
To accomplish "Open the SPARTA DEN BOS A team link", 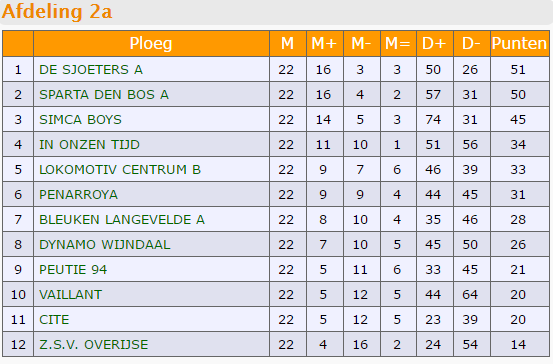I will click(x=104, y=95).
